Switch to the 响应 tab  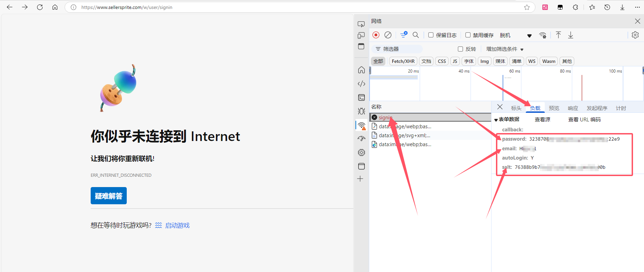pos(573,108)
